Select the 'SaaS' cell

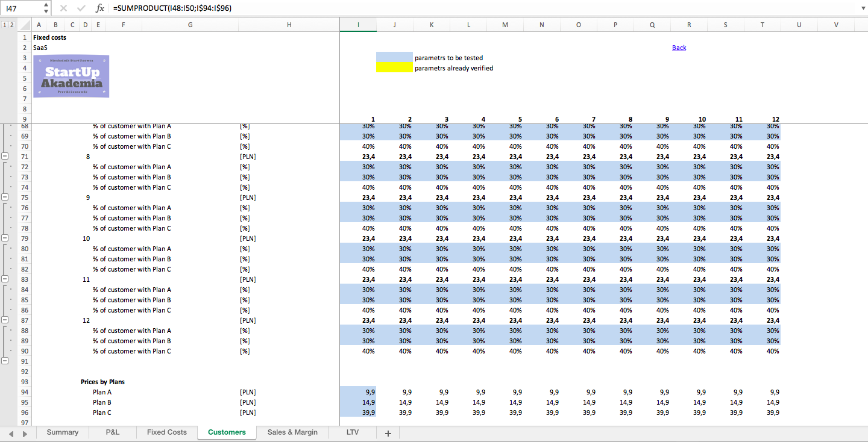pos(40,48)
